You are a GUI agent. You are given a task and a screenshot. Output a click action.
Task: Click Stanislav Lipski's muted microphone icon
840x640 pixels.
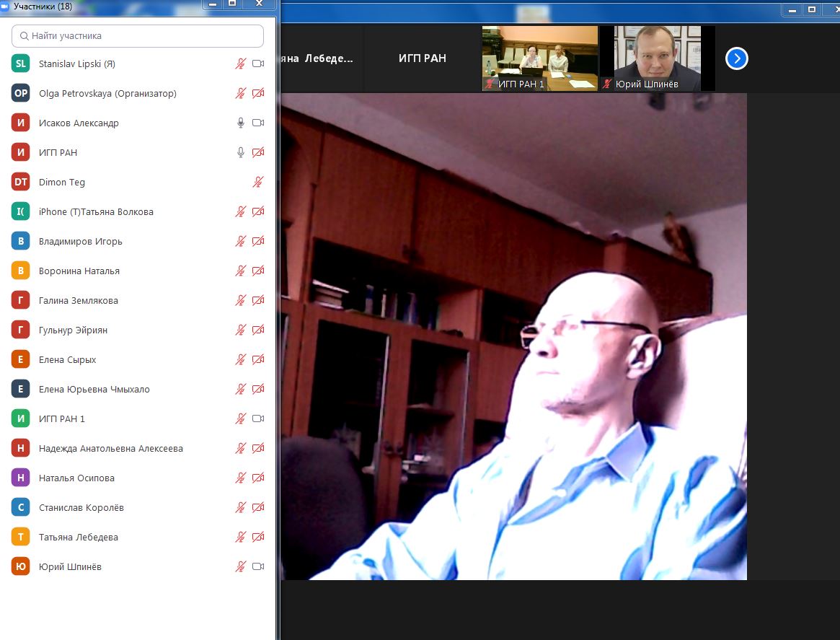(241, 63)
